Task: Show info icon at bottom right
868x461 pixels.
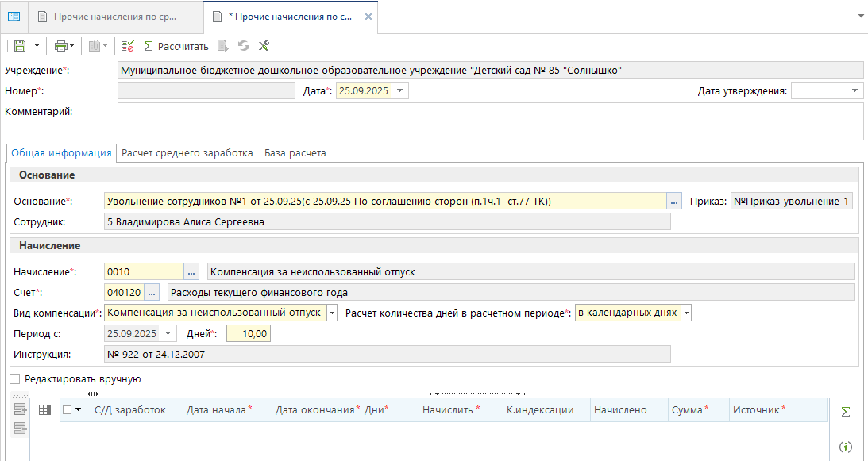Action: pyautogui.click(x=846, y=448)
